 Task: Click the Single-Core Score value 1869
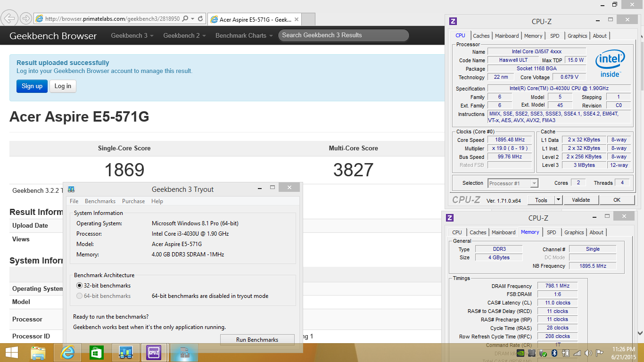click(x=124, y=170)
